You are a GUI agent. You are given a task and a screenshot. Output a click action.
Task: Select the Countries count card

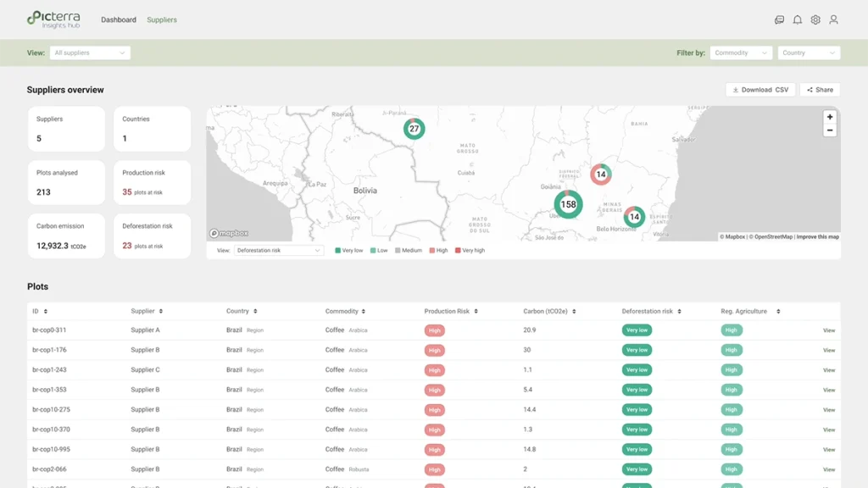(153, 129)
